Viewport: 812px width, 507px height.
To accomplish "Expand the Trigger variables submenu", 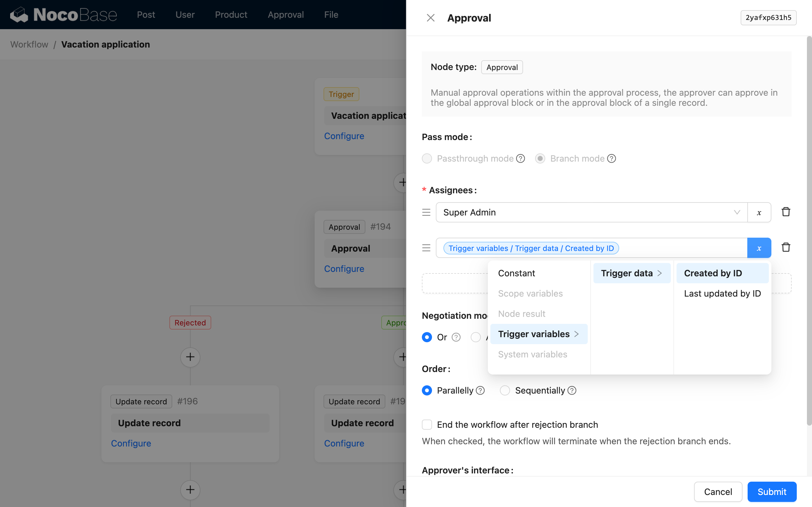I will (534, 334).
